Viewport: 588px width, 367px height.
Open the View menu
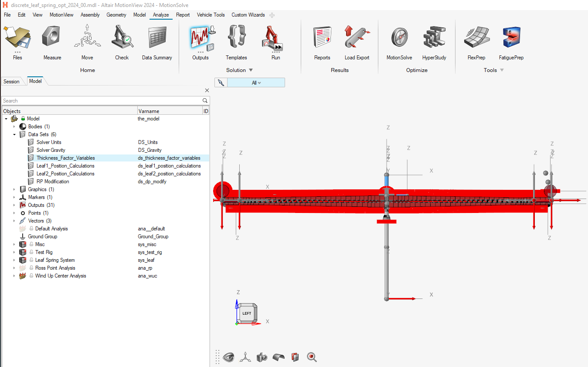pos(37,15)
